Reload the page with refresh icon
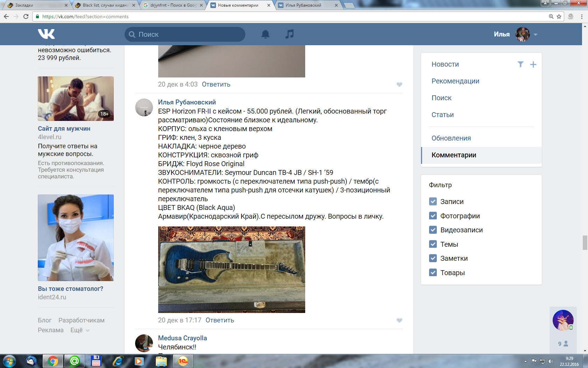 [x=26, y=16]
